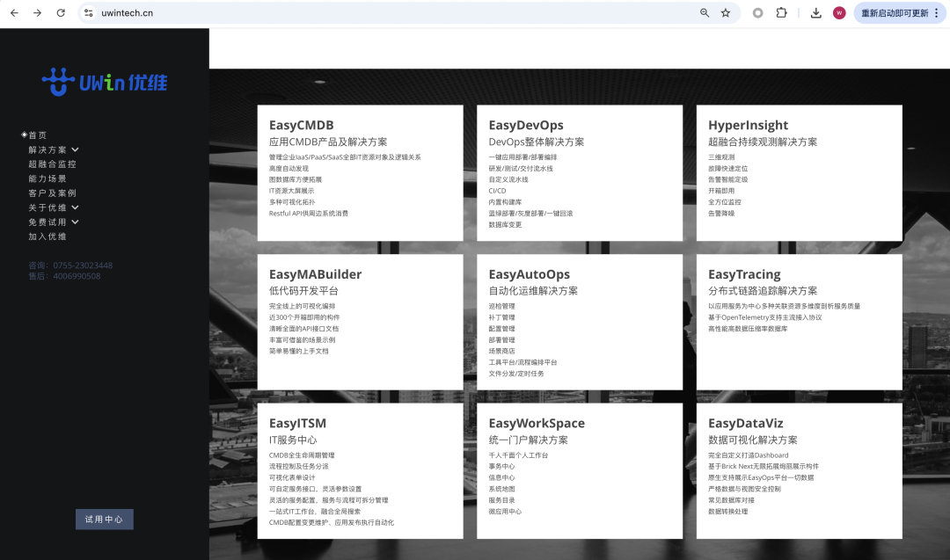This screenshot has height=560, width=950.
Task: Open the EasyDevOps card title
Action: [526, 125]
